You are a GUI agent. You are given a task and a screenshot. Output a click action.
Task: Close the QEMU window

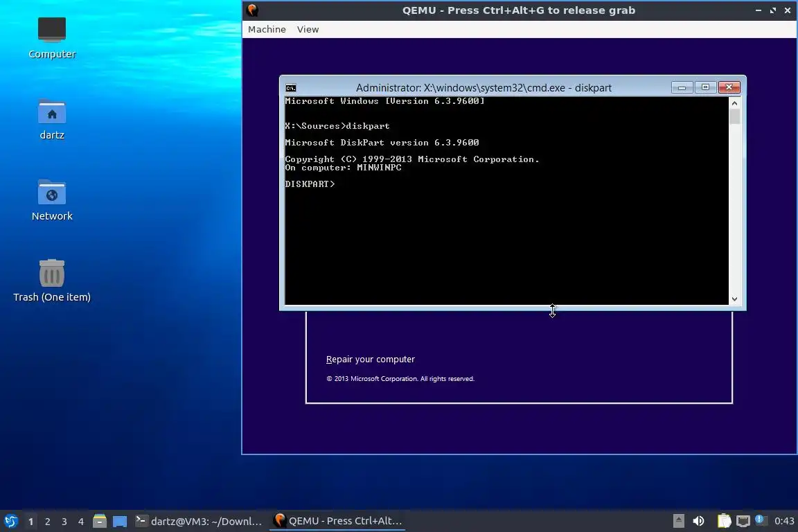point(788,10)
